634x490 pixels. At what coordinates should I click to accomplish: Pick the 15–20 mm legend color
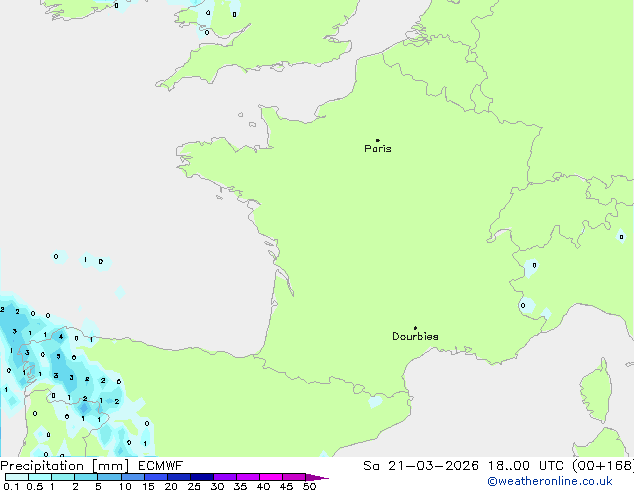point(156,477)
